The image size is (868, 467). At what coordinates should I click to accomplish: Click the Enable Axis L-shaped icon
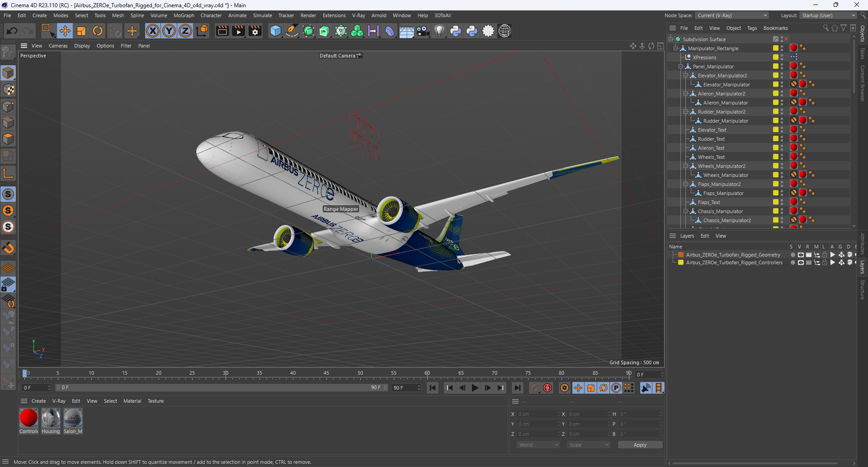click(x=9, y=173)
